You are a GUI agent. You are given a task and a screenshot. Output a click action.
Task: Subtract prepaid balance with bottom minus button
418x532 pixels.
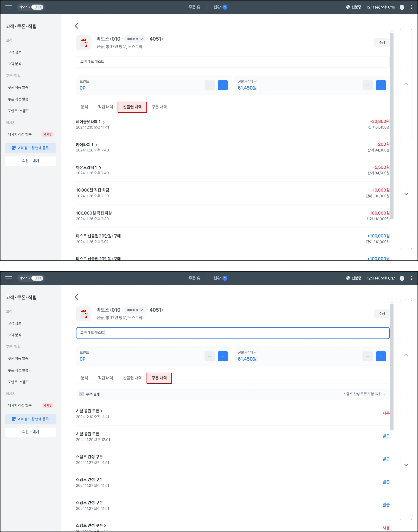tap(367, 356)
